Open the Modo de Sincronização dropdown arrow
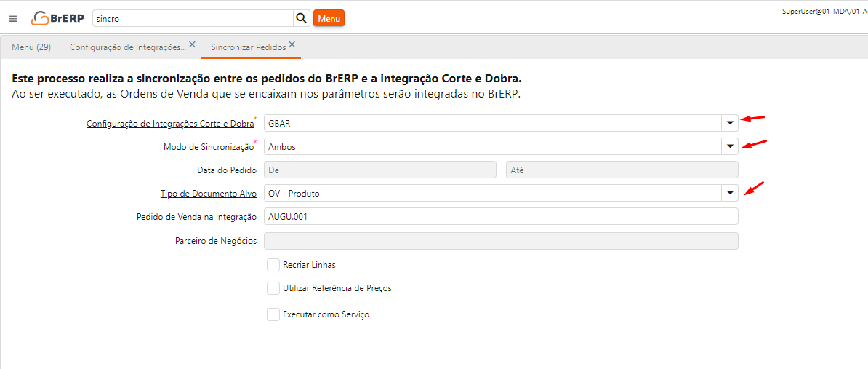 (x=730, y=146)
